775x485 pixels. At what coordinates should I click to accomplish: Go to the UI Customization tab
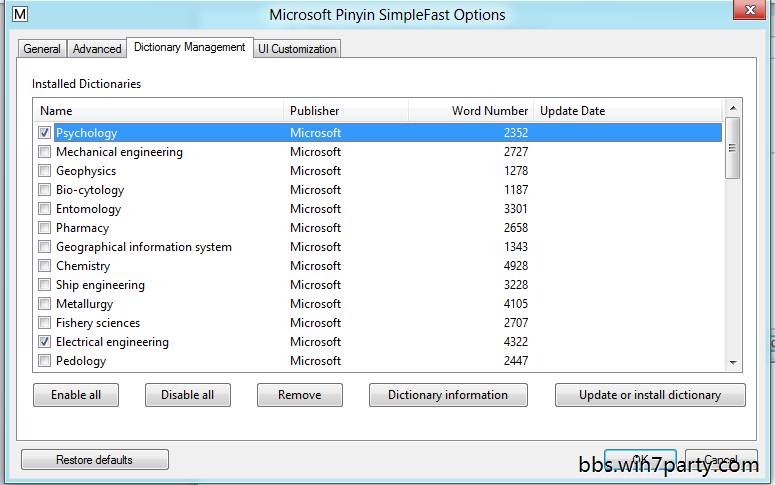click(x=297, y=49)
